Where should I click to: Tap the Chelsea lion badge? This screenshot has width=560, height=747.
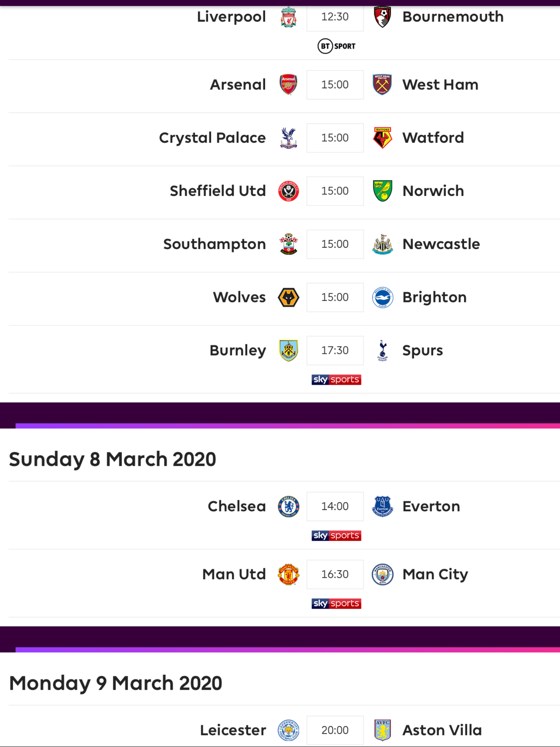tap(288, 506)
